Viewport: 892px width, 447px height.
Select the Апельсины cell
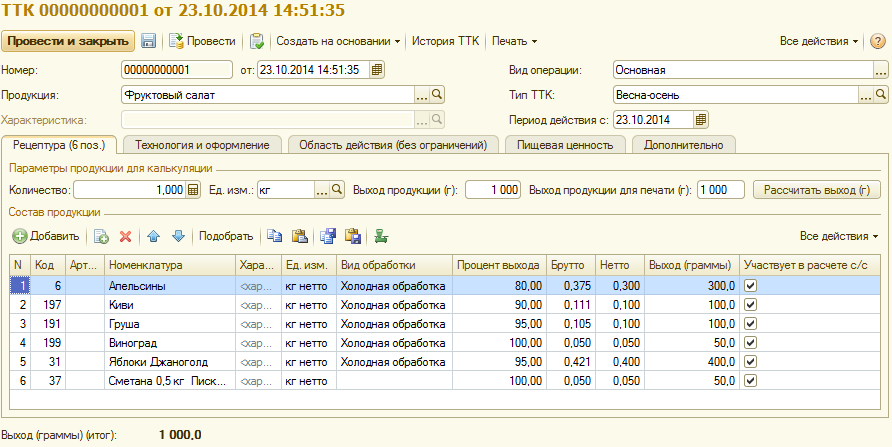pyautogui.click(x=170, y=286)
